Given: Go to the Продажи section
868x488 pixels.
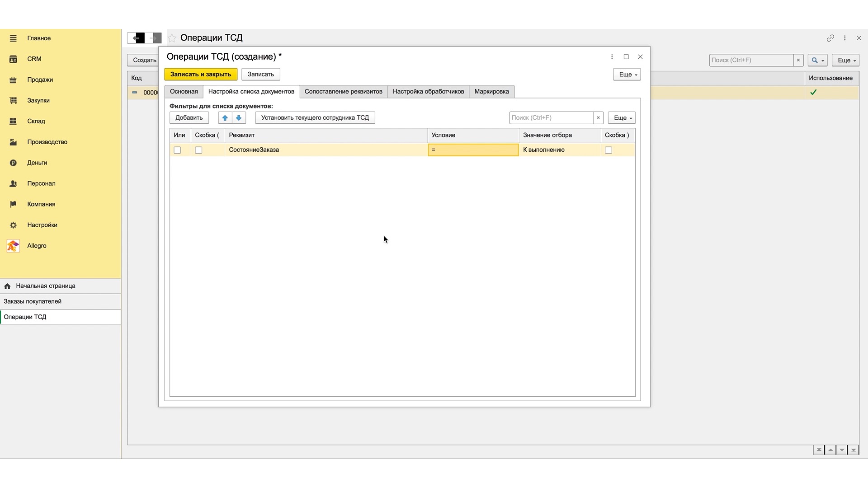Looking at the screenshot, I should coord(40,80).
